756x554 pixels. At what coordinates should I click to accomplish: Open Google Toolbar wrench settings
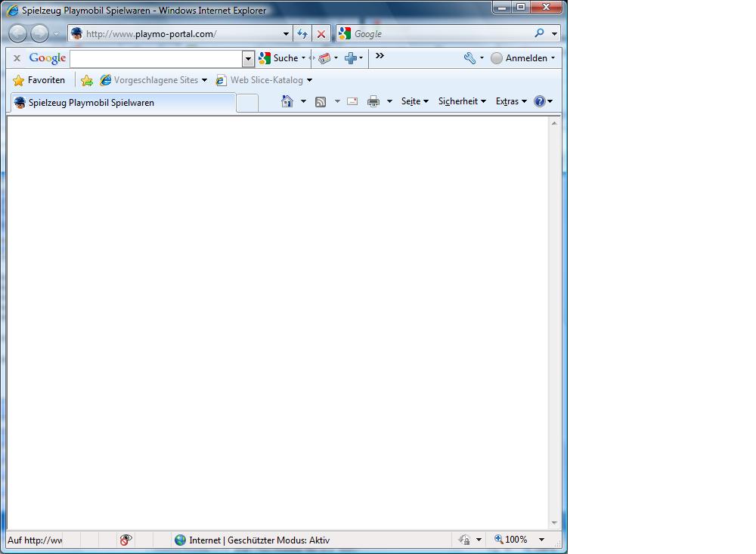click(x=469, y=58)
